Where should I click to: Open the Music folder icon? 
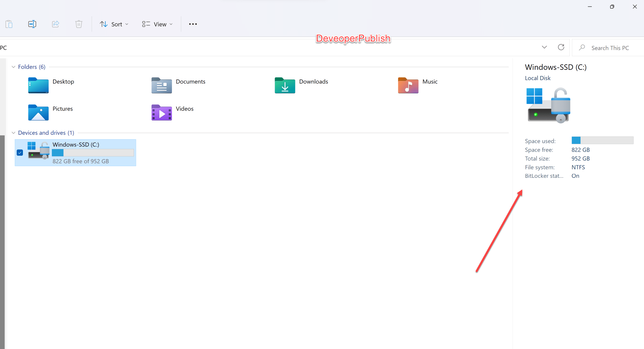tap(408, 85)
